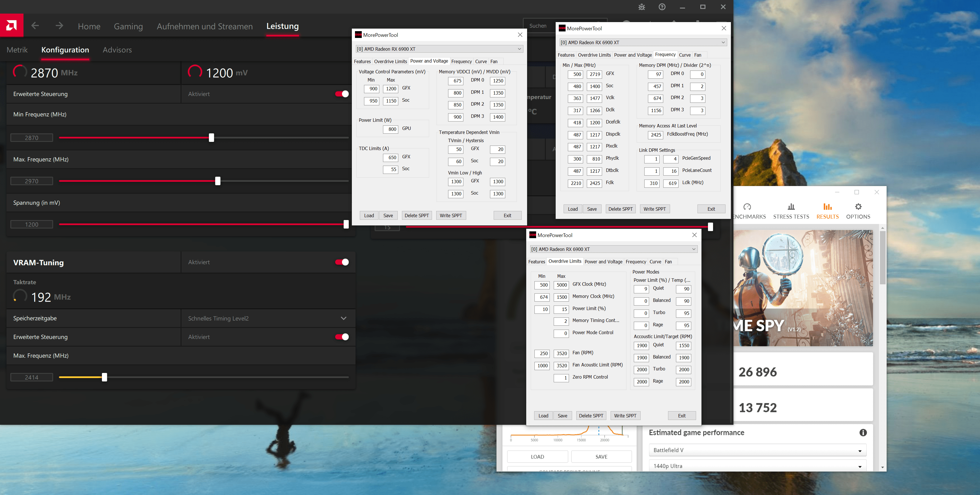Click GFX max frequency field showing 2719
This screenshot has height=495, width=980.
point(594,74)
